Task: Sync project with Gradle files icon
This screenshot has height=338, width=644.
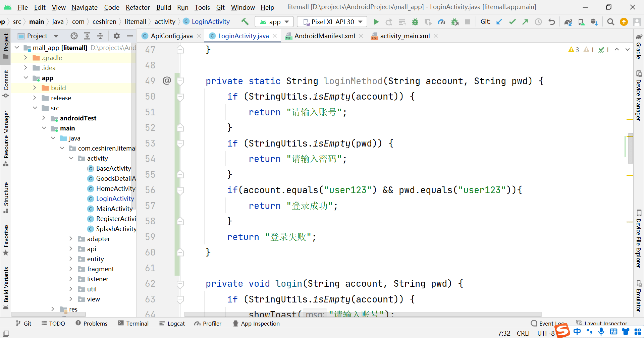Action: point(568,22)
